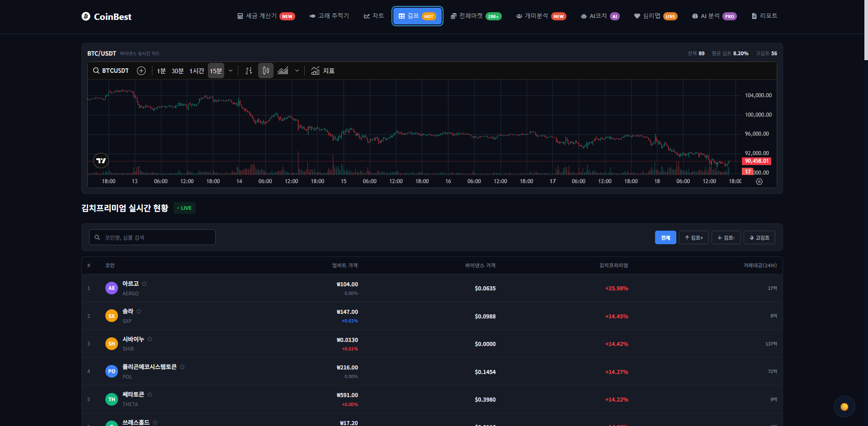
Task: Open the timeframe dropdown next to 15분
Action: [231, 71]
